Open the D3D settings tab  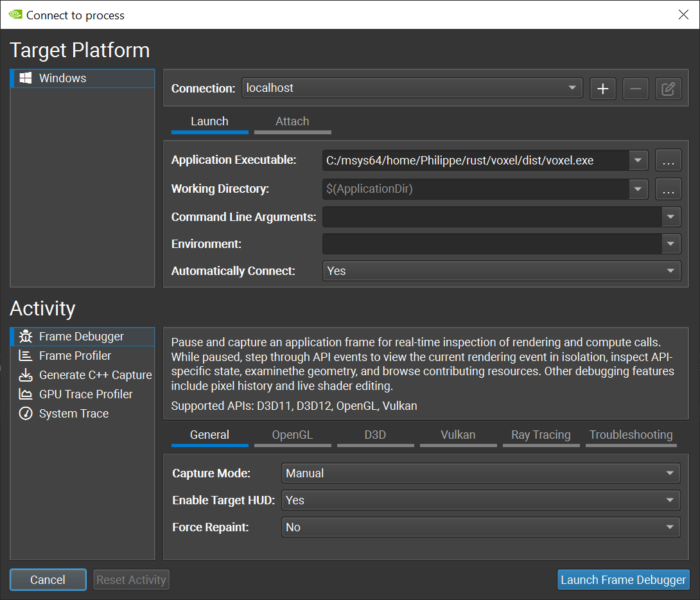click(x=376, y=436)
